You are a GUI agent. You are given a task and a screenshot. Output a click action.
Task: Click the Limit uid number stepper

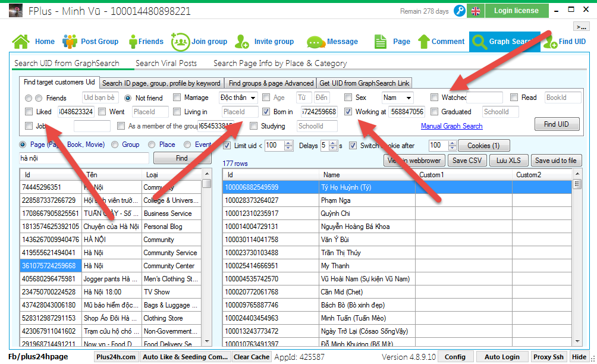[x=288, y=146]
